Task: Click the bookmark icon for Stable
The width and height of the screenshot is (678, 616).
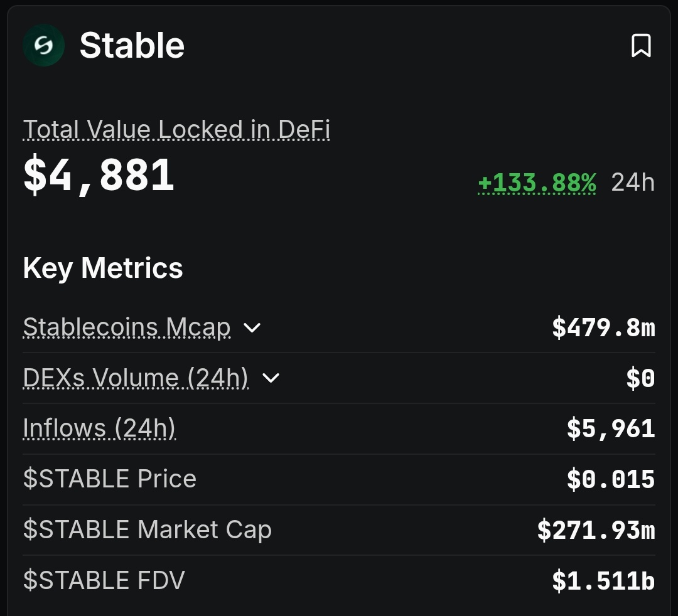Action: pyautogui.click(x=641, y=46)
